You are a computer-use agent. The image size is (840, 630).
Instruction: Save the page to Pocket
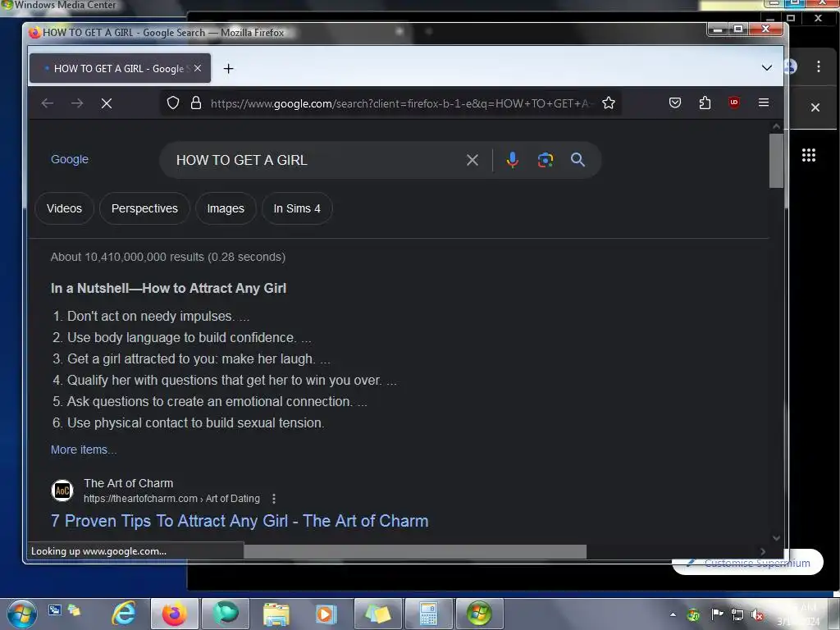tap(675, 103)
